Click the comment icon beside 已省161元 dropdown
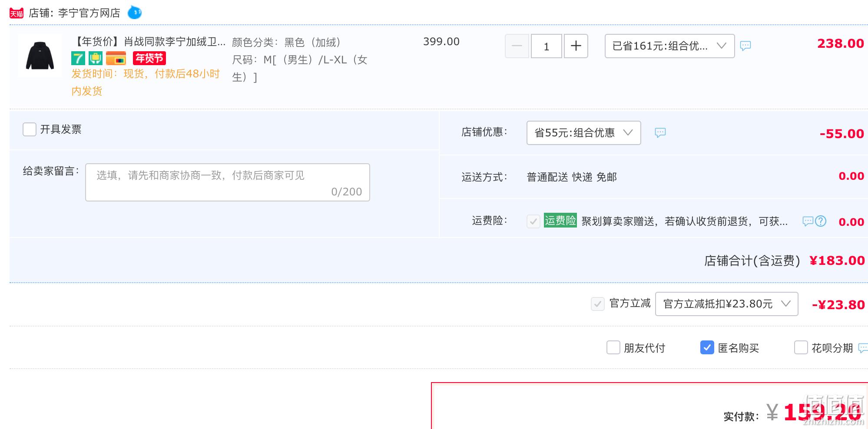Screen dimensions: 868x429 click(745, 46)
